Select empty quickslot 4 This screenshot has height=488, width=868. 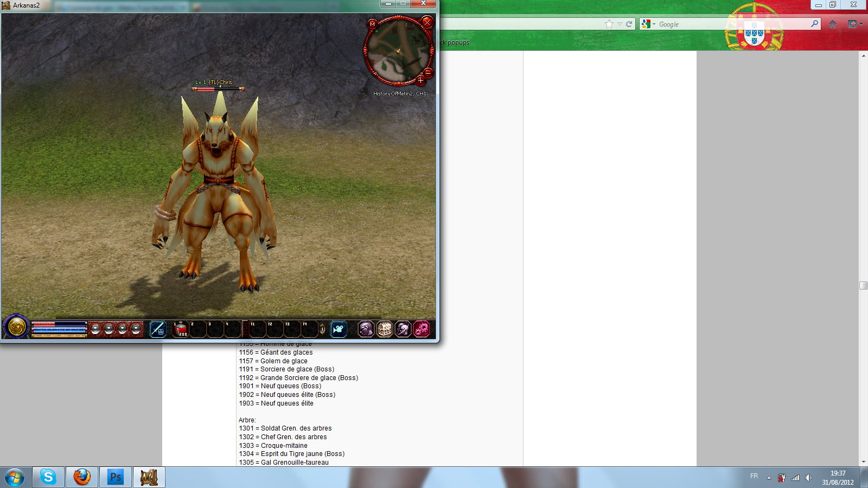point(233,329)
